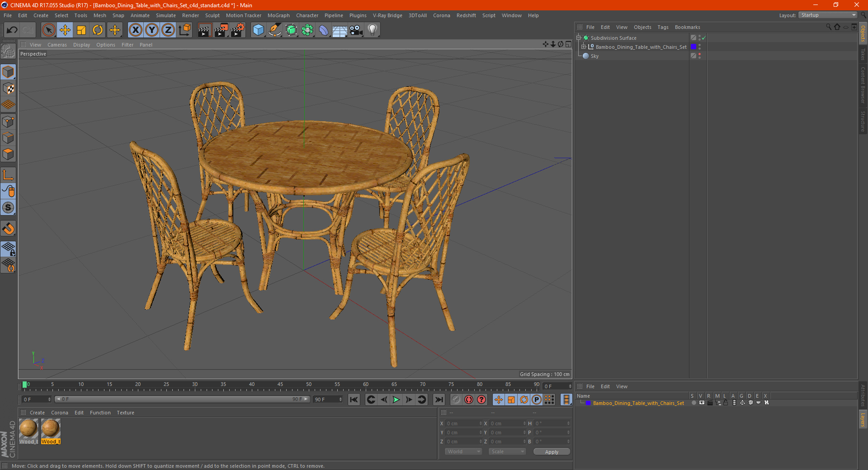868x470 pixels.
Task: Select the highlighted Wood material thumbnail
Action: click(x=51, y=428)
